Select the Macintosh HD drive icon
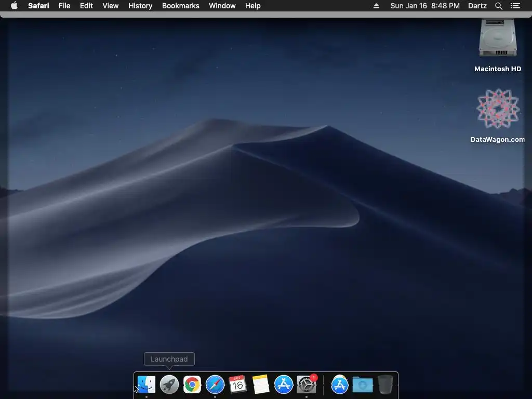532x399 pixels. (x=498, y=37)
